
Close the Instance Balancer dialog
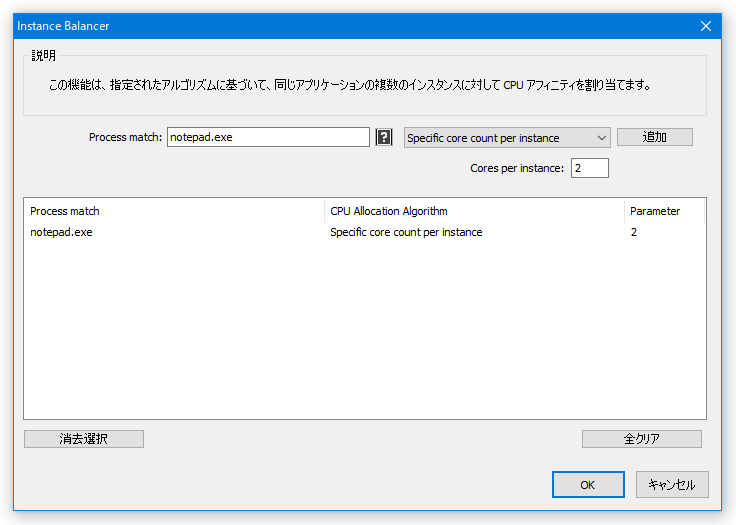point(705,26)
